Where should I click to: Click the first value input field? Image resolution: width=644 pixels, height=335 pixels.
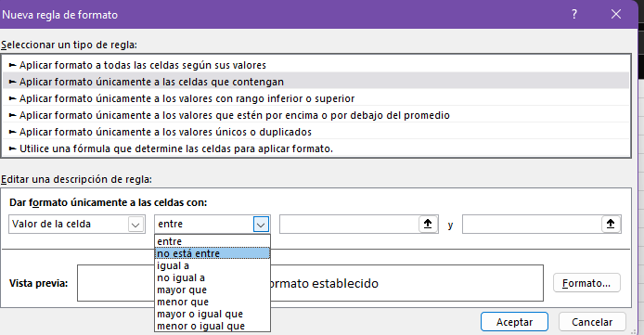coord(349,225)
